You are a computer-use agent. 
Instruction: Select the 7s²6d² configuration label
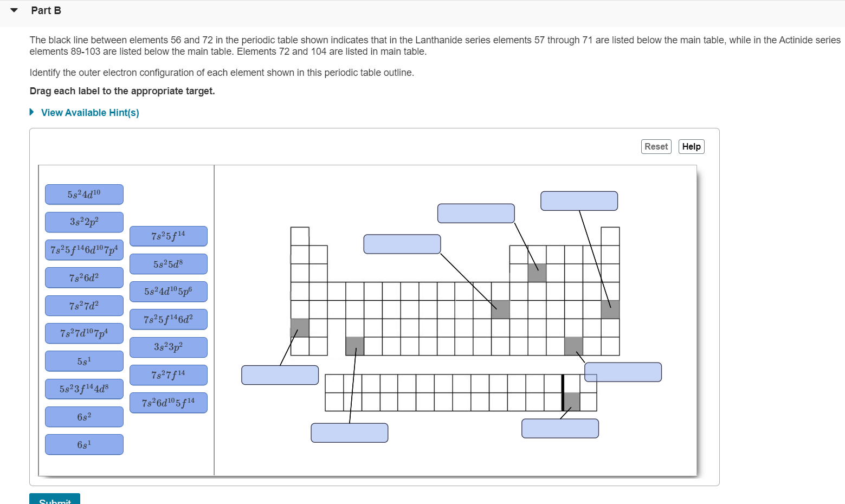click(84, 277)
